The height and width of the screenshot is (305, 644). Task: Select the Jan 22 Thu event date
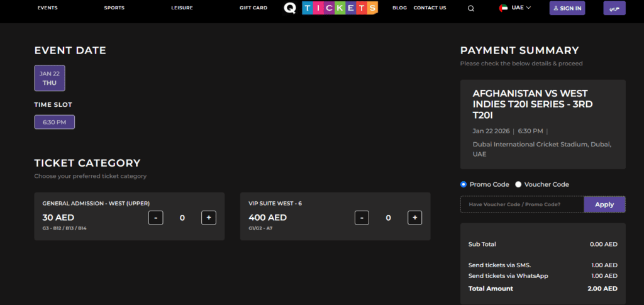[x=50, y=78]
